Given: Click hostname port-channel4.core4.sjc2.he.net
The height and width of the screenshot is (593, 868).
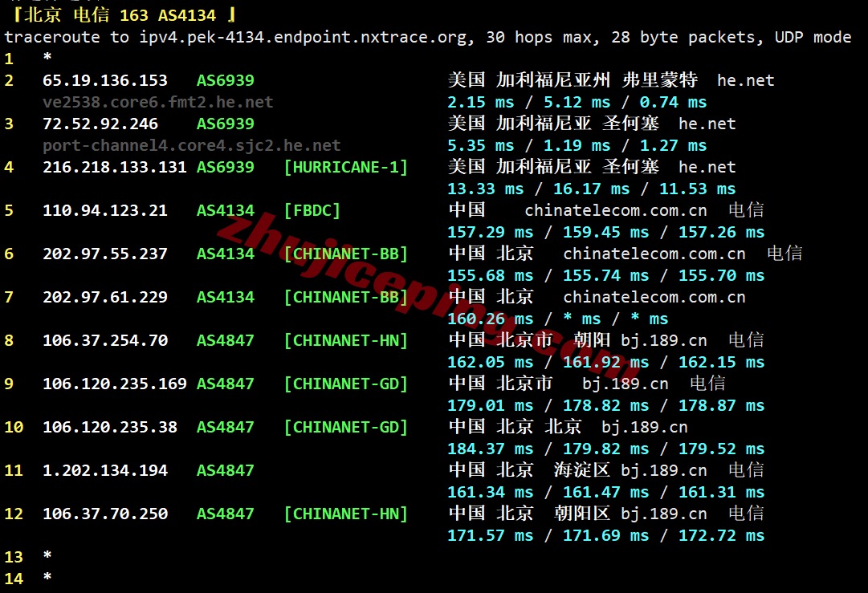Looking at the screenshot, I should click(192, 145).
